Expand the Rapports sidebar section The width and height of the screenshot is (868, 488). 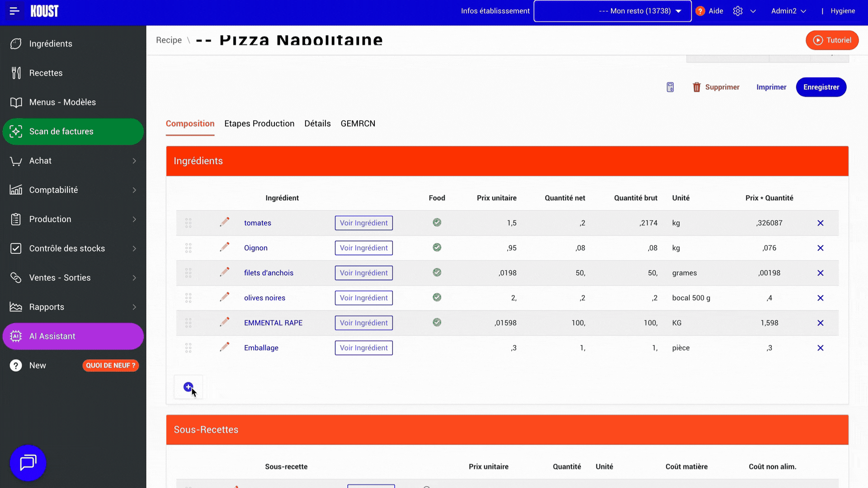pos(46,307)
